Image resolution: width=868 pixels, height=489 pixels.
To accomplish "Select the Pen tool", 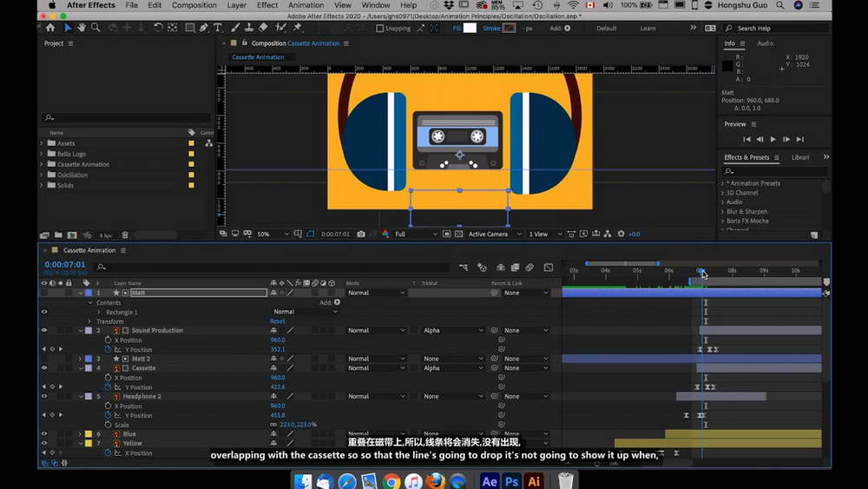I will [x=204, y=28].
